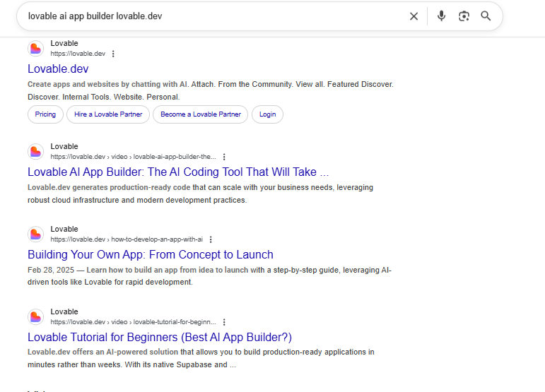Image resolution: width=545 pixels, height=392 pixels.
Task: Clear the search box text
Action: 414,16
